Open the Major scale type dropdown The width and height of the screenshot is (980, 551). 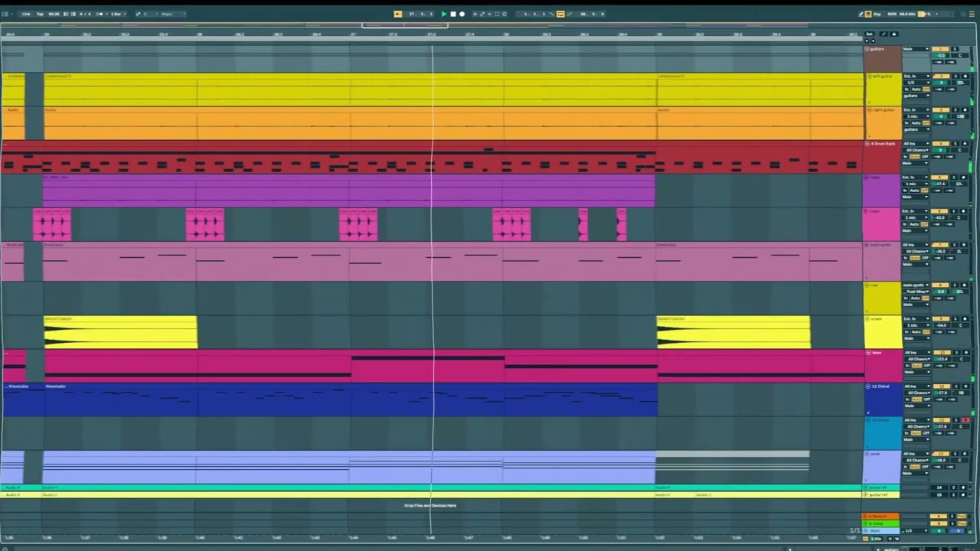(173, 14)
